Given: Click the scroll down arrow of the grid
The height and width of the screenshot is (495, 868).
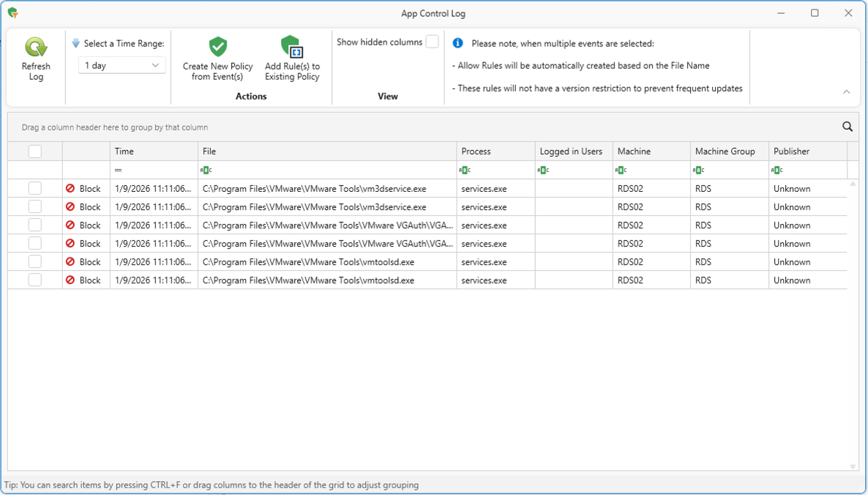Looking at the screenshot, I should (853, 466).
